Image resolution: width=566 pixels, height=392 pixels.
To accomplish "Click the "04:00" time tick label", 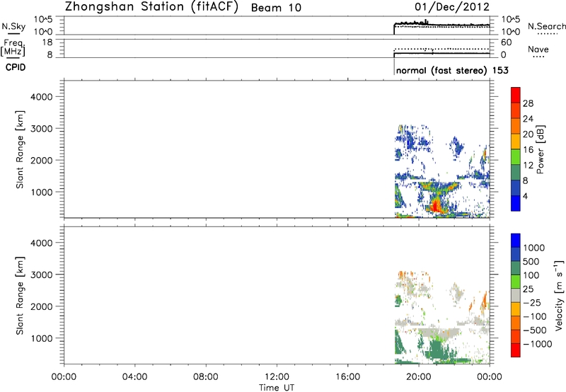I will [134, 377].
